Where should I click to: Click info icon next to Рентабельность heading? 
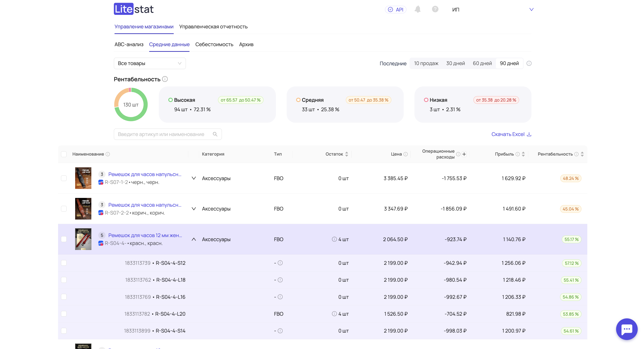165,79
